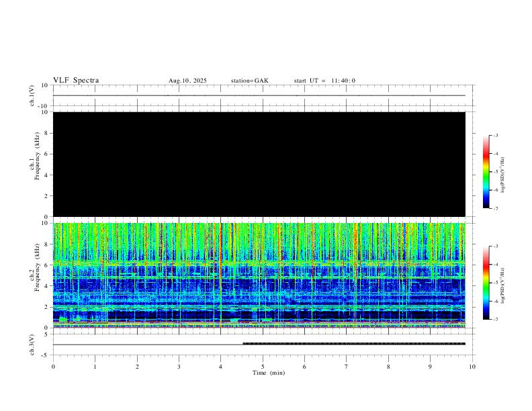
Task: Click the date 'Aug.10, 2025'
Action: click(x=187, y=81)
